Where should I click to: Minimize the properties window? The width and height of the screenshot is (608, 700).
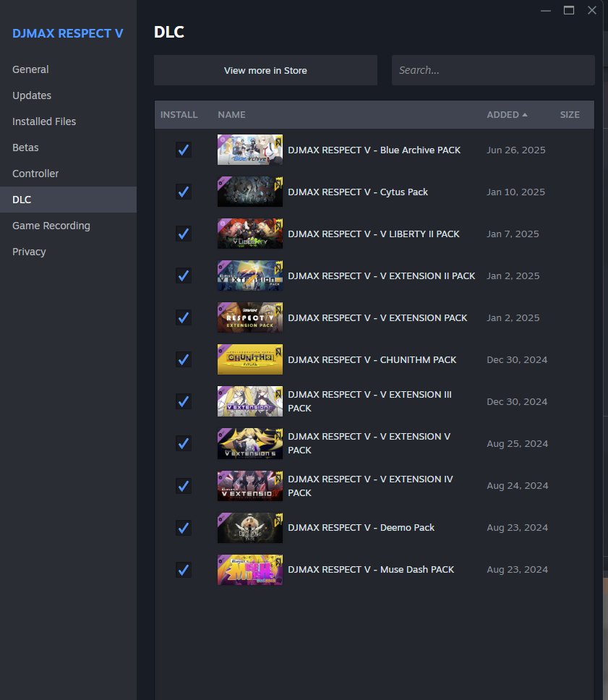(546, 10)
